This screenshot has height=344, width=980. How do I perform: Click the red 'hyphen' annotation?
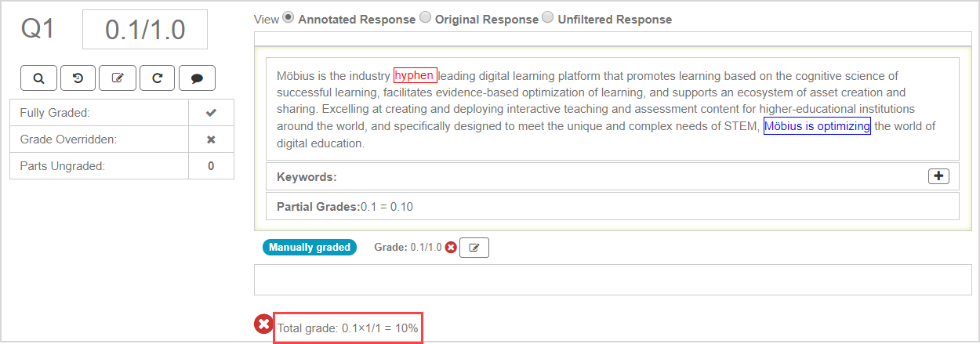coord(415,75)
